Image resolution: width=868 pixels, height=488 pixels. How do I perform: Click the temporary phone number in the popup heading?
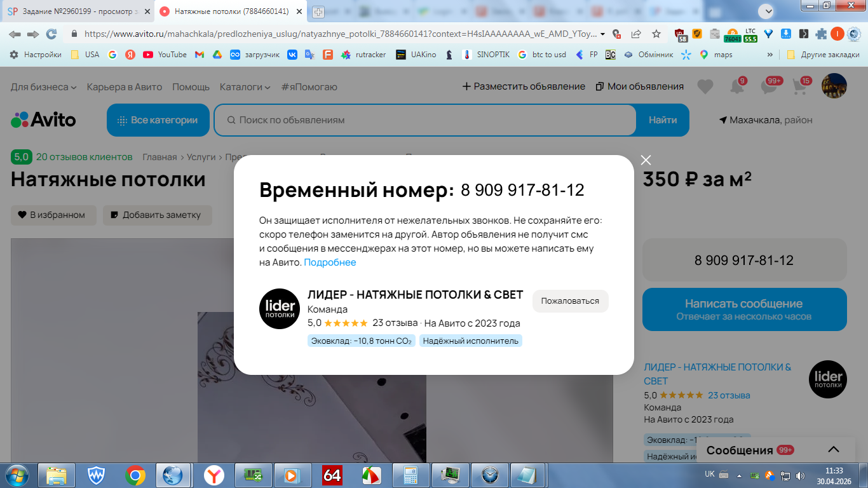(x=522, y=190)
